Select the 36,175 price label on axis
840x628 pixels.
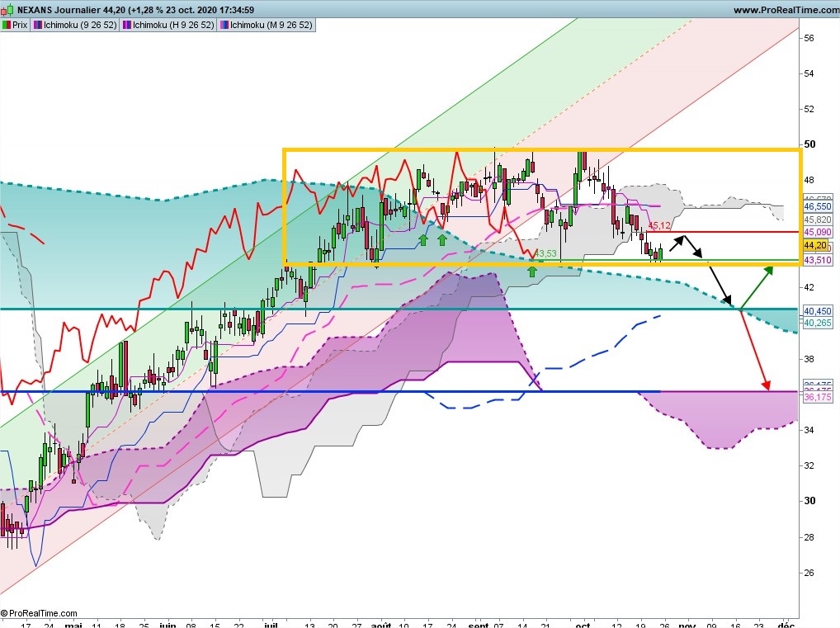click(818, 397)
